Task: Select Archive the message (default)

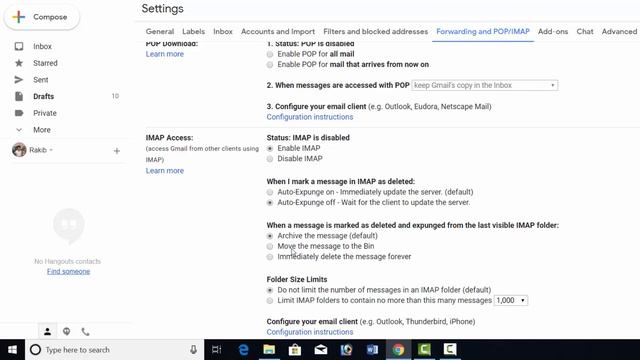Action: 270,236
